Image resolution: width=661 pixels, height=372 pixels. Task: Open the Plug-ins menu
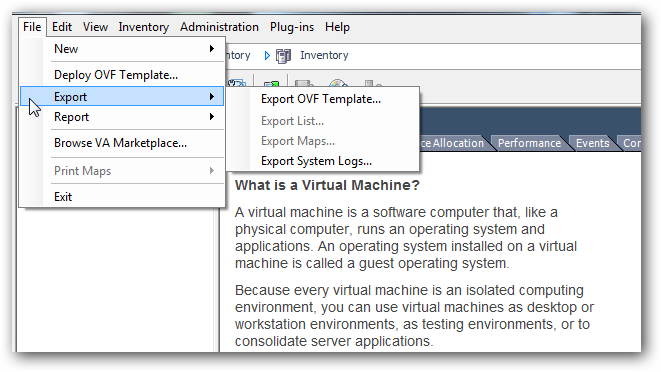click(x=292, y=27)
